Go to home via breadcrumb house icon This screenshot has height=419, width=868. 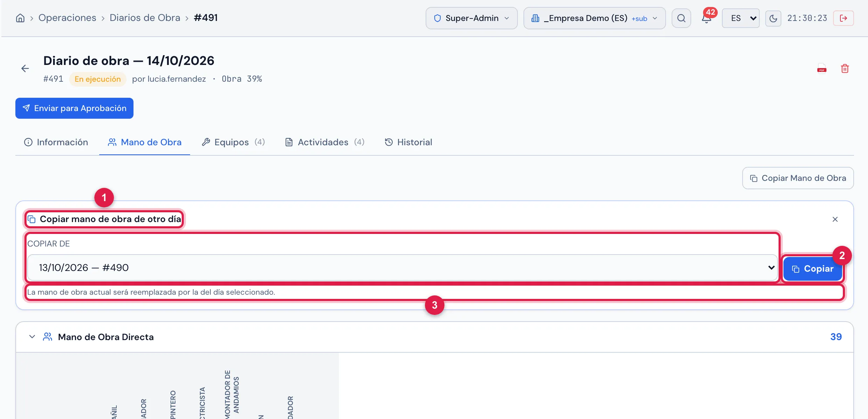coord(20,18)
